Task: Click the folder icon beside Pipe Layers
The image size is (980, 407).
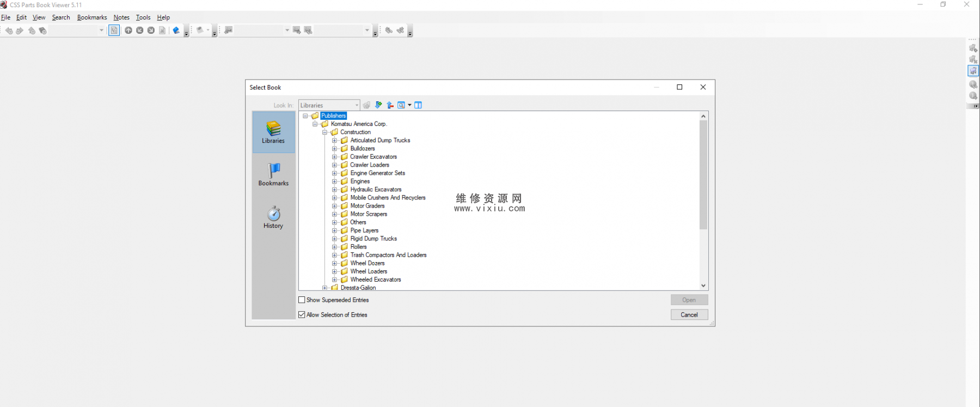Action: point(344,230)
